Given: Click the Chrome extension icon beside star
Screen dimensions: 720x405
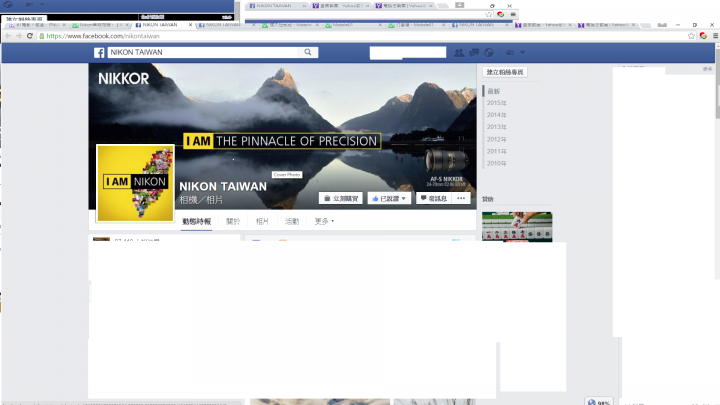Looking at the screenshot, I should tap(703, 36).
